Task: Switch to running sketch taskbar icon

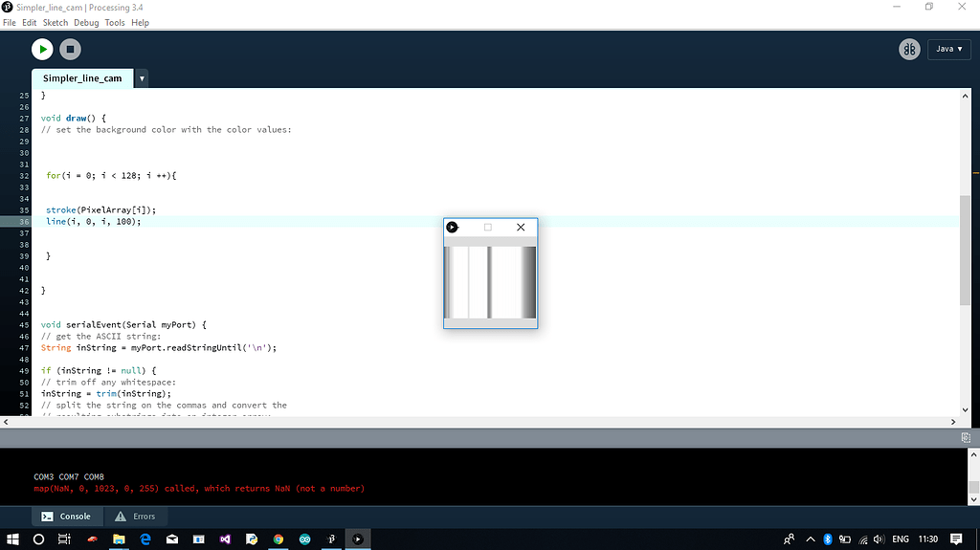Action: tap(358, 539)
